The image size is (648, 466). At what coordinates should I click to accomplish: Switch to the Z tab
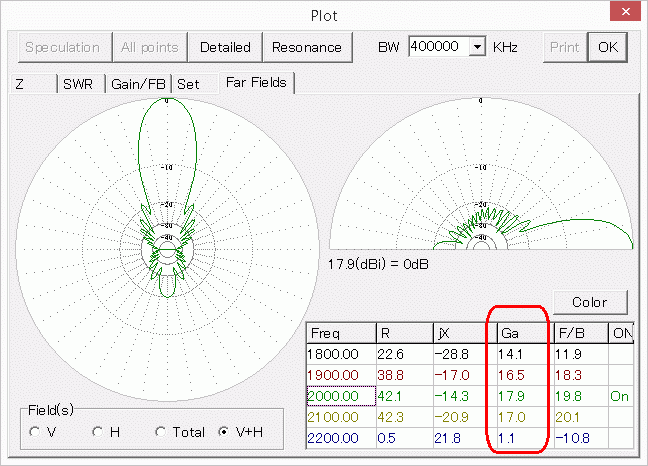coord(30,84)
